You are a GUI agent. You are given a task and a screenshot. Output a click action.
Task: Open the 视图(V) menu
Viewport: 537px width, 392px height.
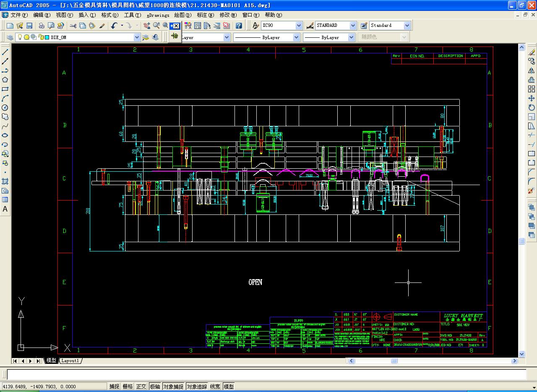point(64,15)
